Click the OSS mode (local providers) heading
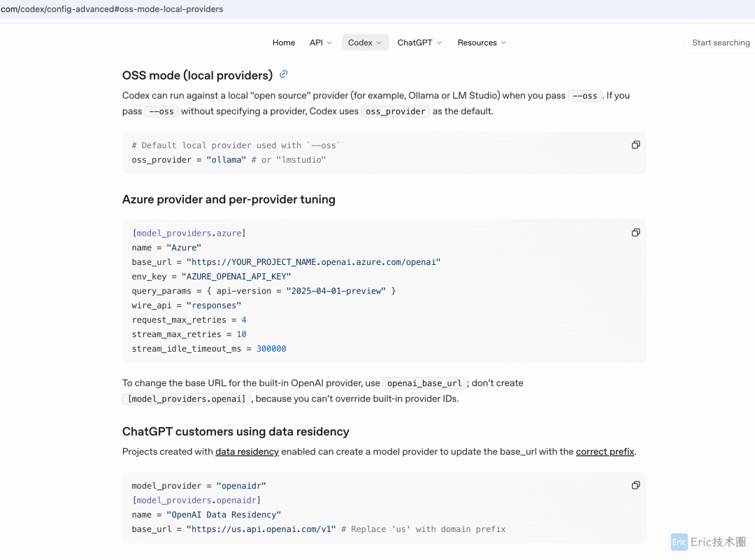This screenshot has height=560, width=755. [197, 76]
